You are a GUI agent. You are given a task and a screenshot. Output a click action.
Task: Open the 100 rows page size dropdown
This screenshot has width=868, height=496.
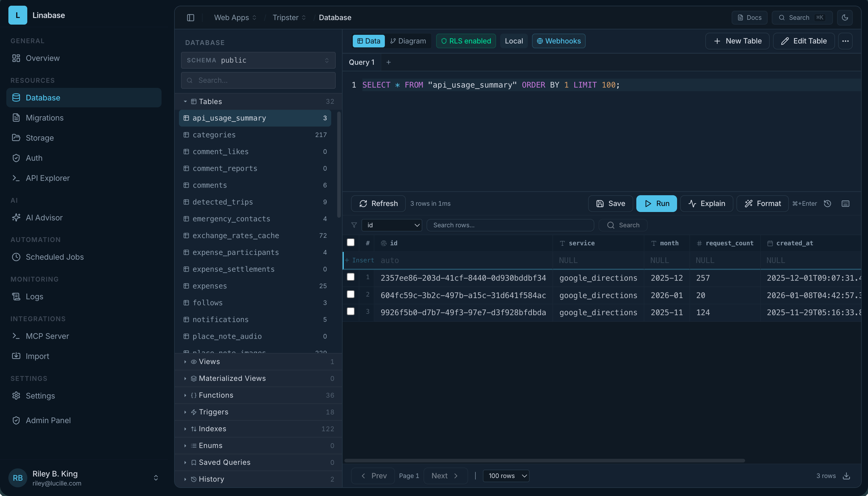pyautogui.click(x=506, y=476)
